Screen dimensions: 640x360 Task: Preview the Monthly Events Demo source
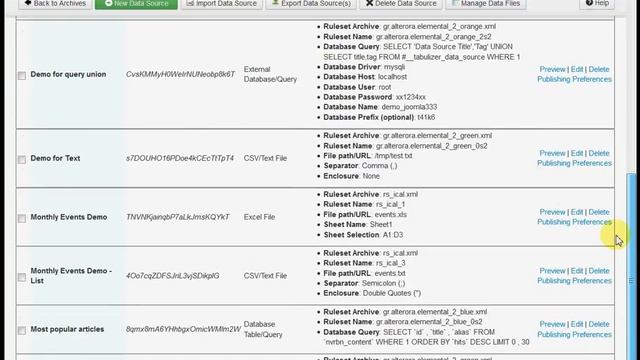pos(552,212)
